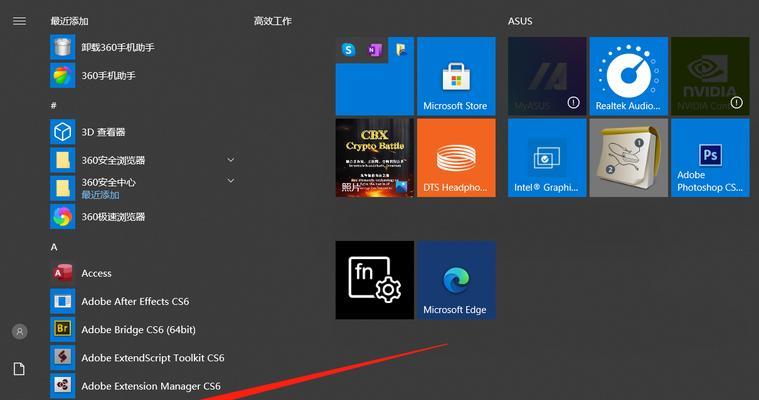Image resolution: width=759 pixels, height=400 pixels.
Task: Open the notepad sketch tile
Action: pyautogui.click(x=628, y=158)
